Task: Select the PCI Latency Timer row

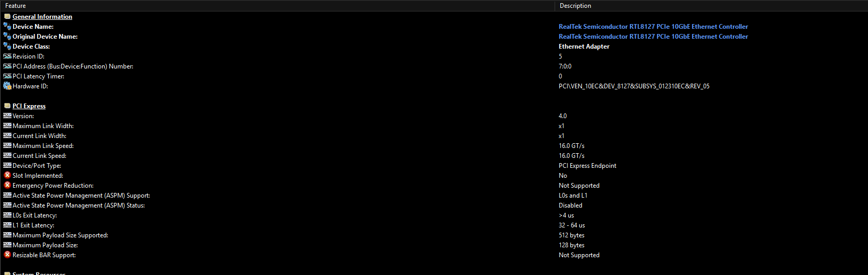Action: tap(434, 76)
